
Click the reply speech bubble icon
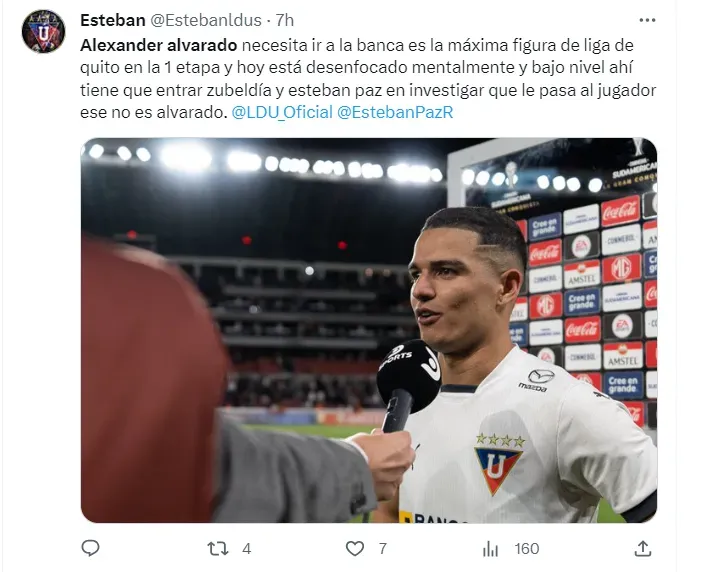90,548
